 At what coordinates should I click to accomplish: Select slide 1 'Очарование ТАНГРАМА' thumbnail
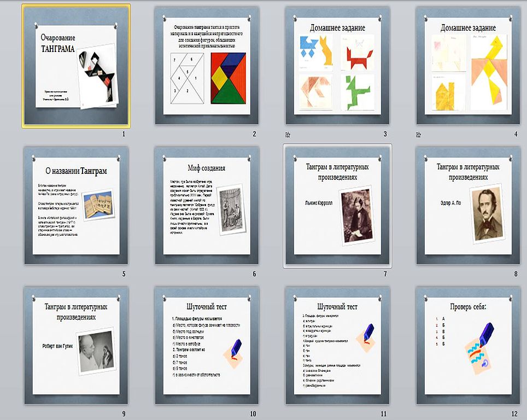(76, 66)
